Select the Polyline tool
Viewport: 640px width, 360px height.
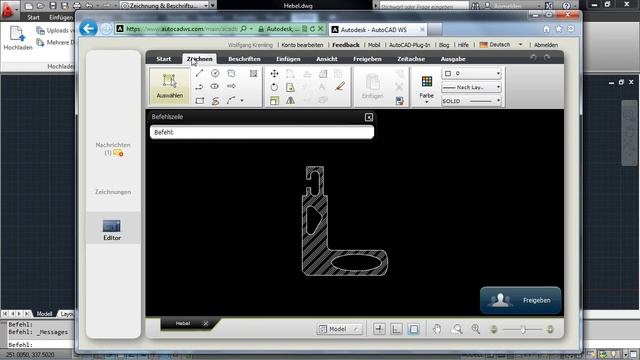coord(199,87)
